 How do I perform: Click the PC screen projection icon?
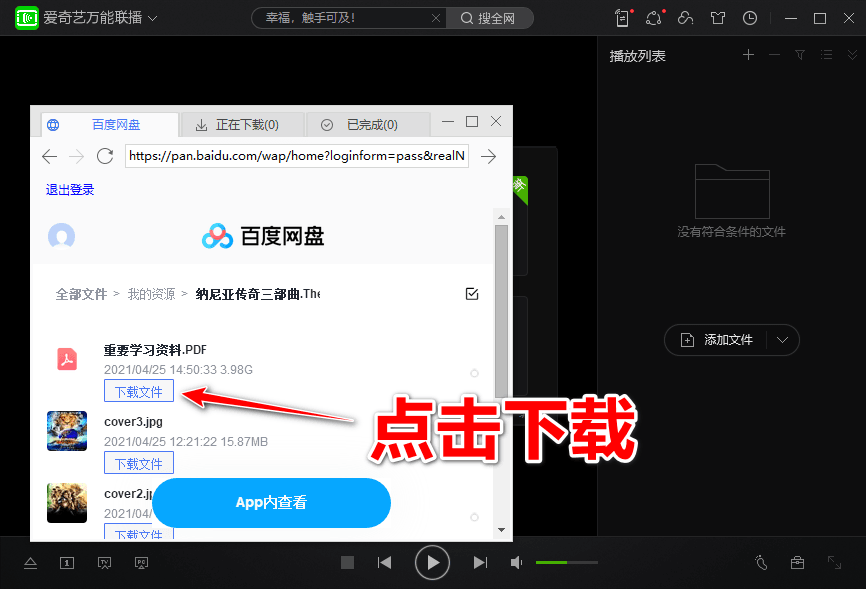tap(141, 563)
